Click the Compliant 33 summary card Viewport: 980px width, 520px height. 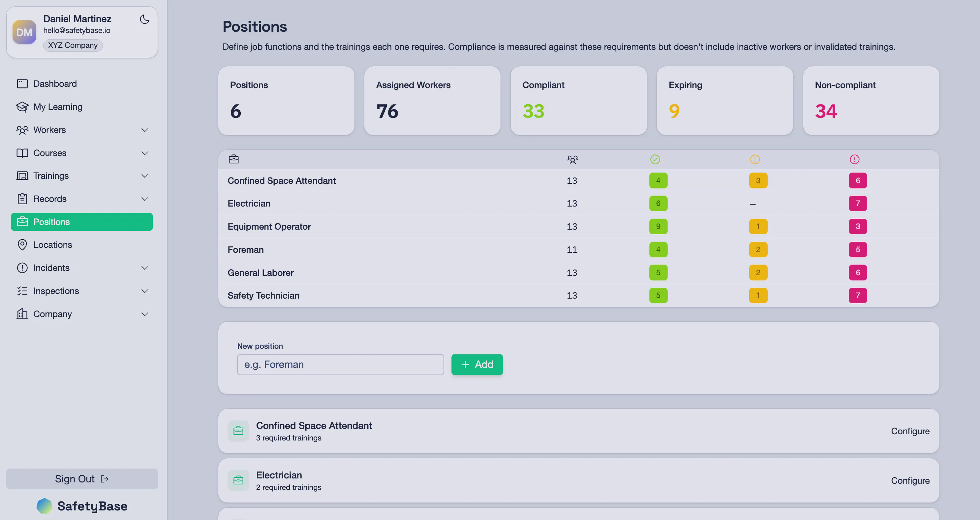[x=578, y=101]
